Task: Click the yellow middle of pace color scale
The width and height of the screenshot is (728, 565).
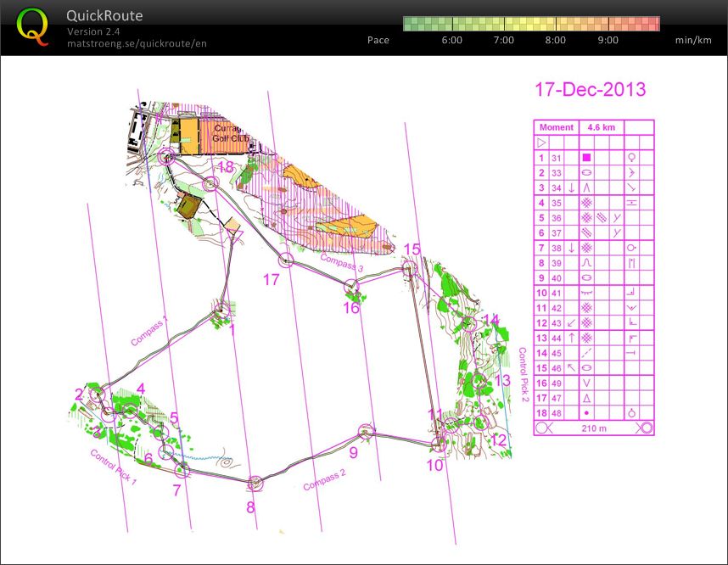Action: (532, 24)
